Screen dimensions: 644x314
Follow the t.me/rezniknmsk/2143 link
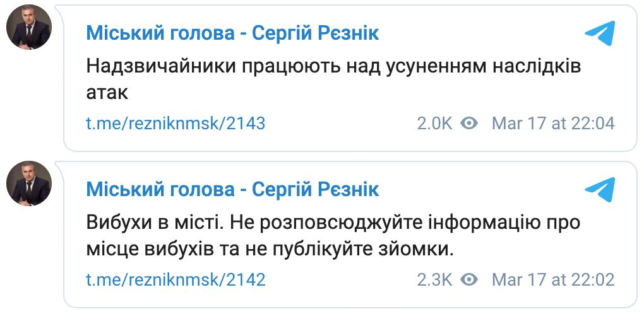click(x=176, y=124)
